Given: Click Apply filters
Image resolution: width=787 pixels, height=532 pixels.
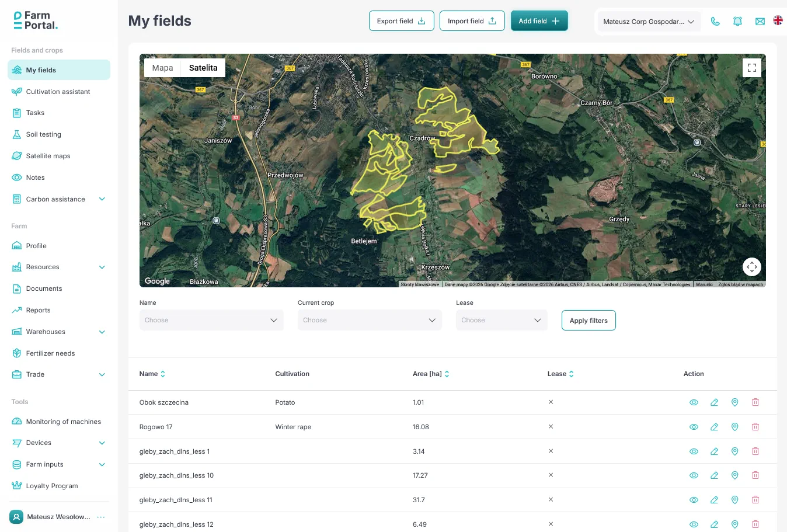Looking at the screenshot, I should point(588,320).
